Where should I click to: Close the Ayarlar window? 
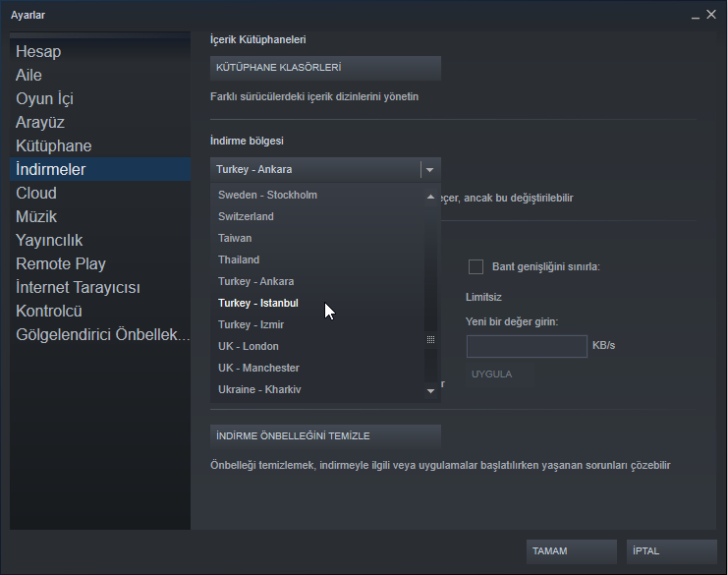[x=711, y=15]
